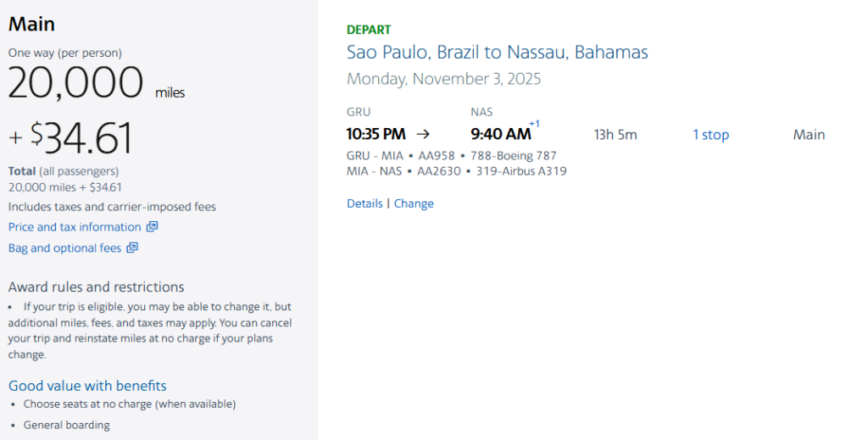Click the green DEPART label
The height and width of the screenshot is (440, 868).
(369, 31)
